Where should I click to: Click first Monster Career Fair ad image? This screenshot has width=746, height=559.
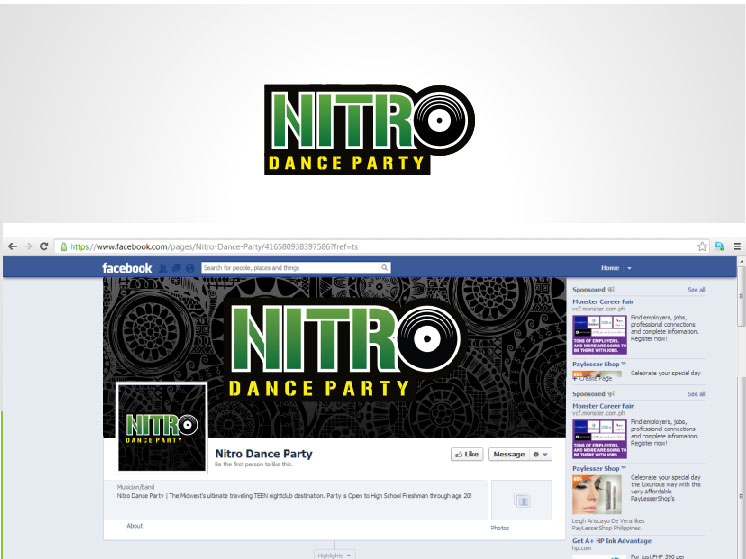(x=599, y=335)
